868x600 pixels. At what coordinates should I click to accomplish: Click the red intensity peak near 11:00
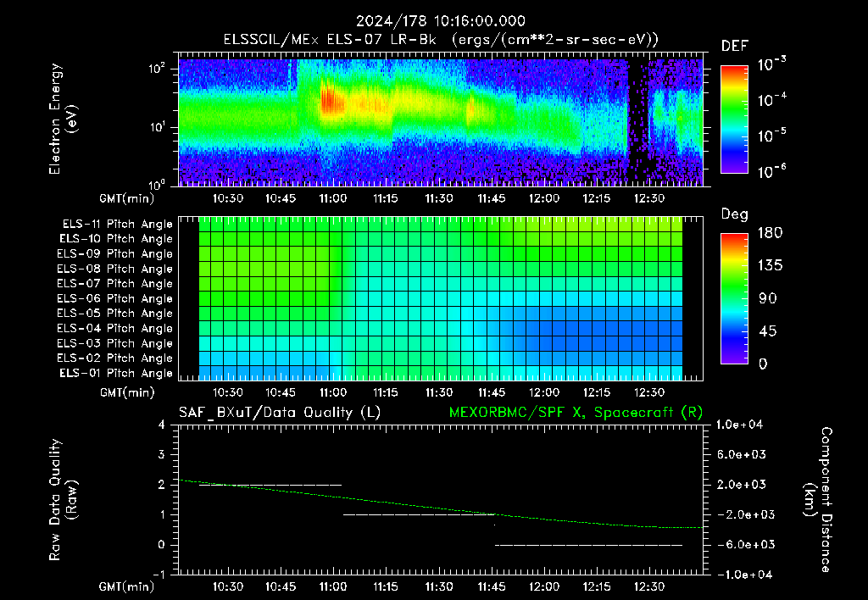tap(331, 101)
